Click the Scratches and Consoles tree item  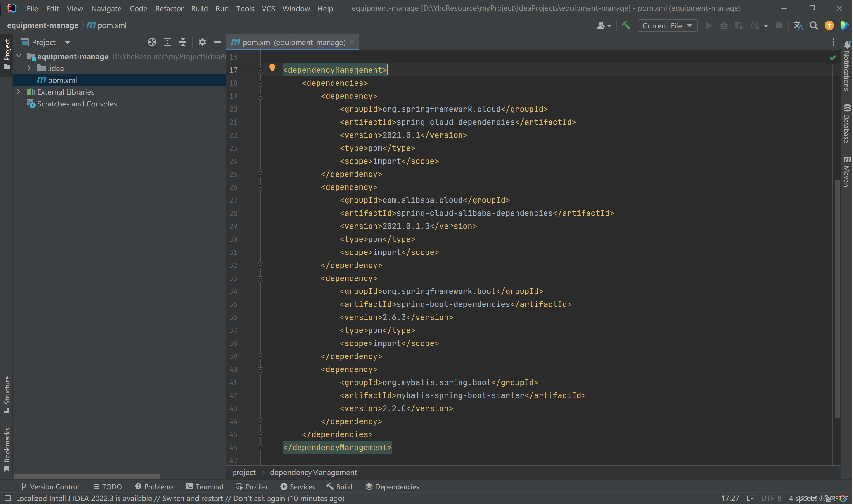pos(77,104)
